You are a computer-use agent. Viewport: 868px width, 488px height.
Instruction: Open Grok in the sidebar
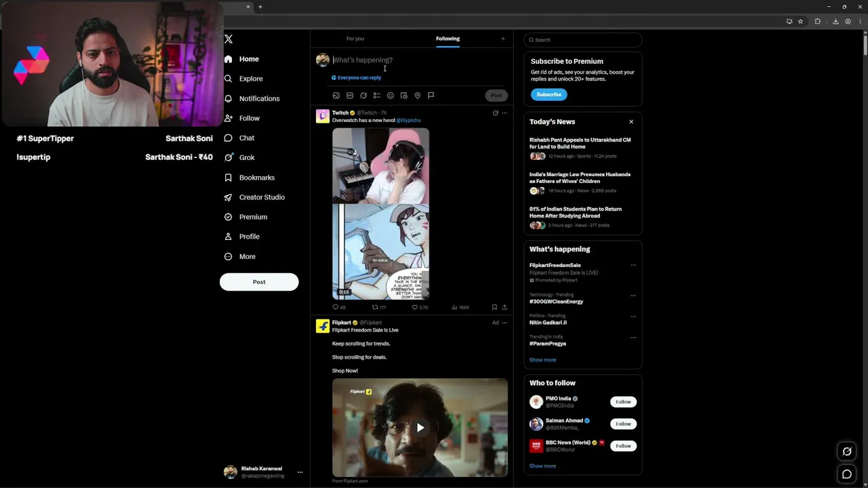click(x=239, y=158)
